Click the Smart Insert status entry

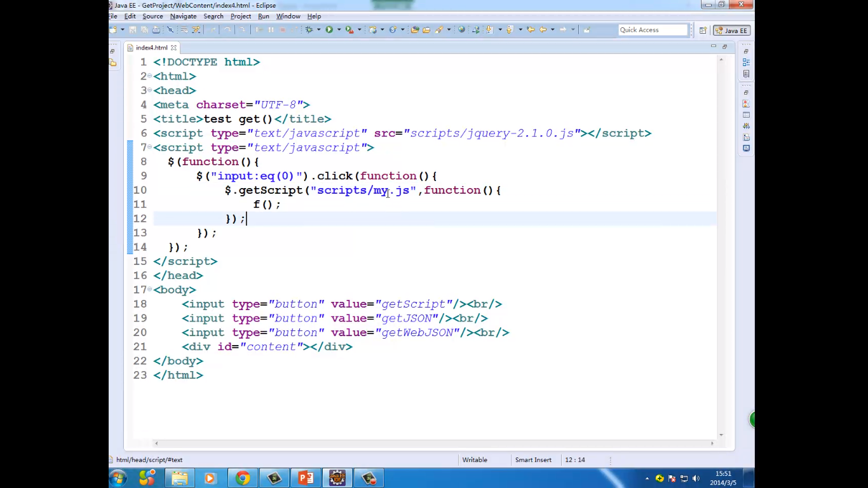[533, 459]
